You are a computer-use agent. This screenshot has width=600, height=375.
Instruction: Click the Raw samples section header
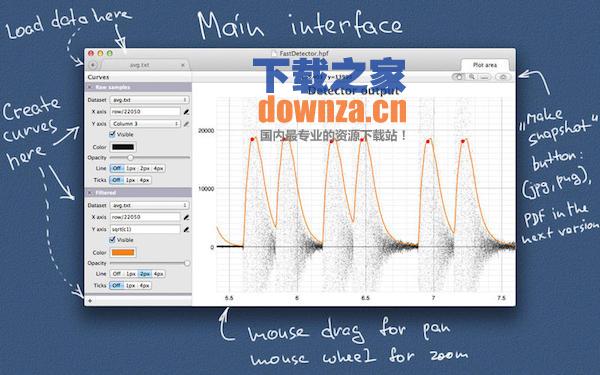(138, 87)
